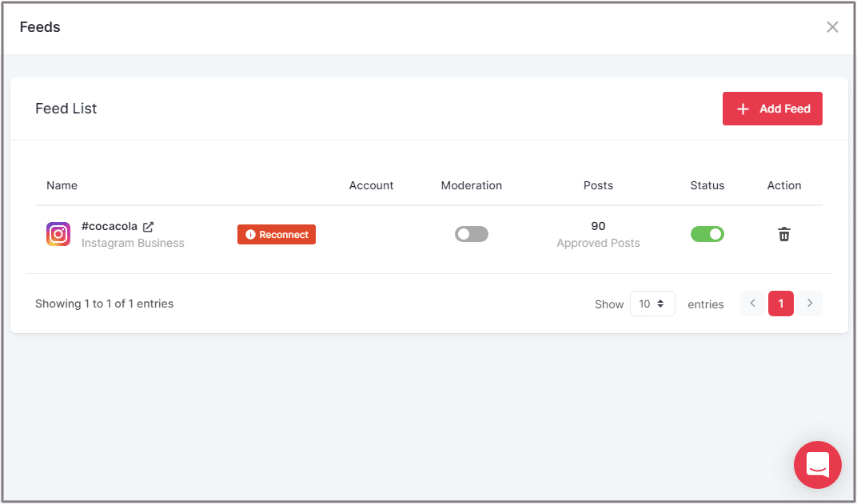Close the Feeds dialog
This screenshot has height=504, width=857.
832,27
